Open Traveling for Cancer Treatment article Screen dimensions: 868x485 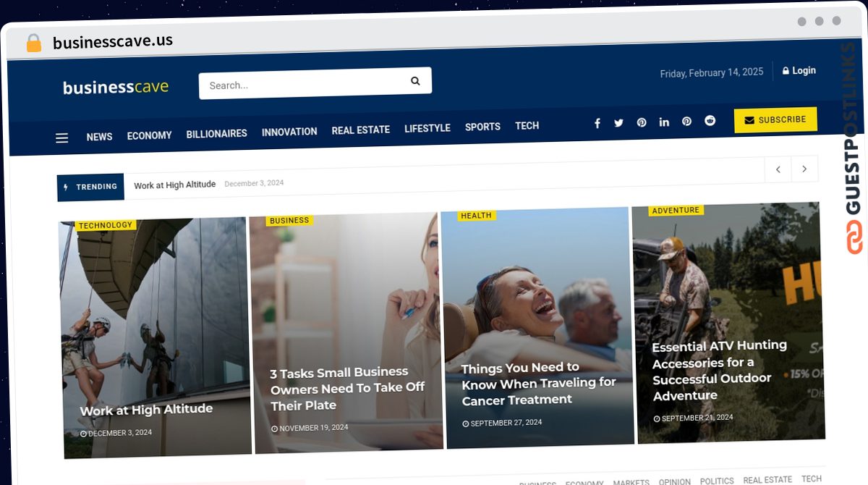point(539,383)
